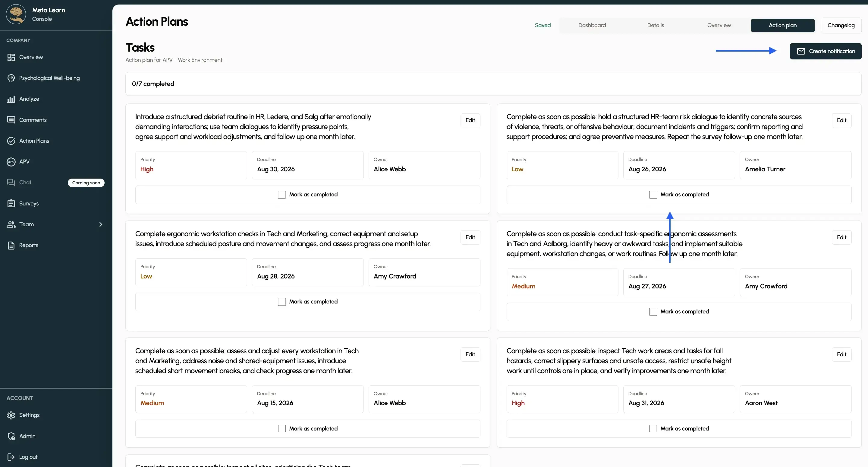The height and width of the screenshot is (467, 868).
Task: Click the Aug 31, 2026 deadline field
Action: pos(679,399)
